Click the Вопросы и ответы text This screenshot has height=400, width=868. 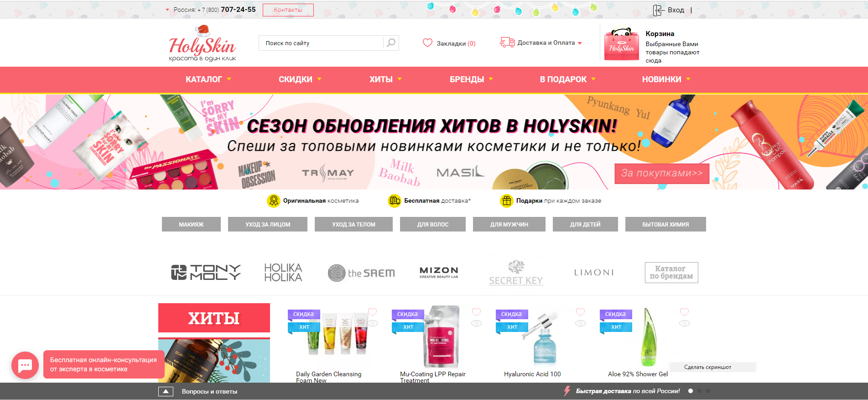pos(209,392)
